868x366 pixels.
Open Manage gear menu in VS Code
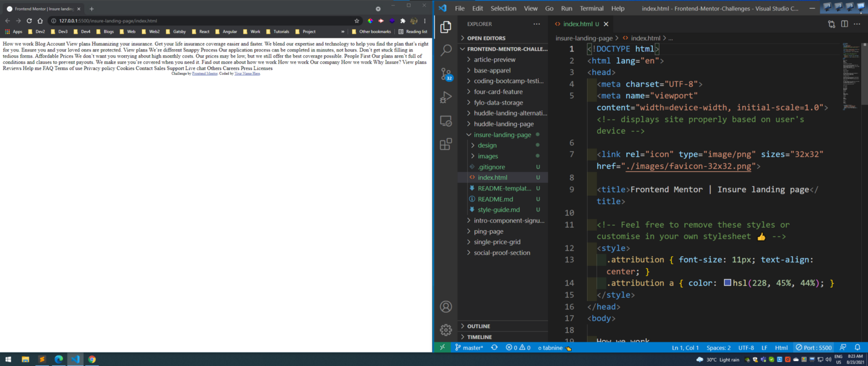click(x=445, y=330)
